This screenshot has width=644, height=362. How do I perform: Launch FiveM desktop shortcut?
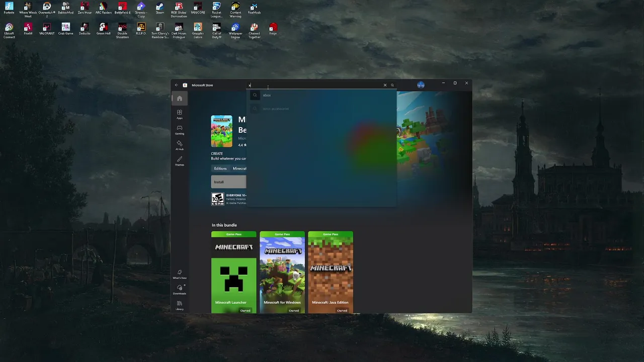28,29
